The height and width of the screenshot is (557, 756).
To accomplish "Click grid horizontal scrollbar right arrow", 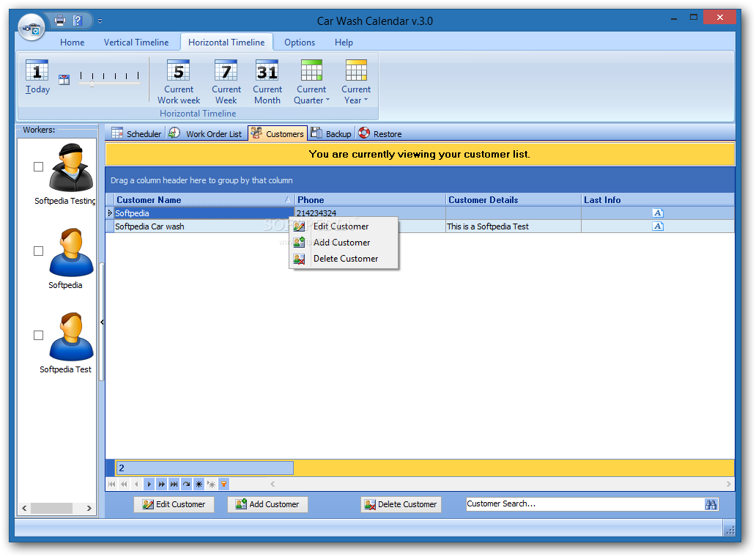I will click(x=728, y=484).
